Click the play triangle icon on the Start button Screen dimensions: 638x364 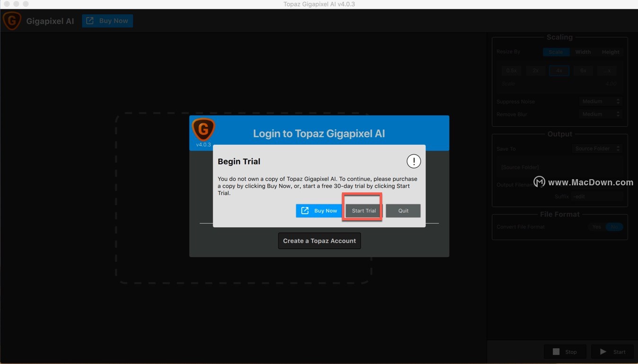click(x=603, y=352)
